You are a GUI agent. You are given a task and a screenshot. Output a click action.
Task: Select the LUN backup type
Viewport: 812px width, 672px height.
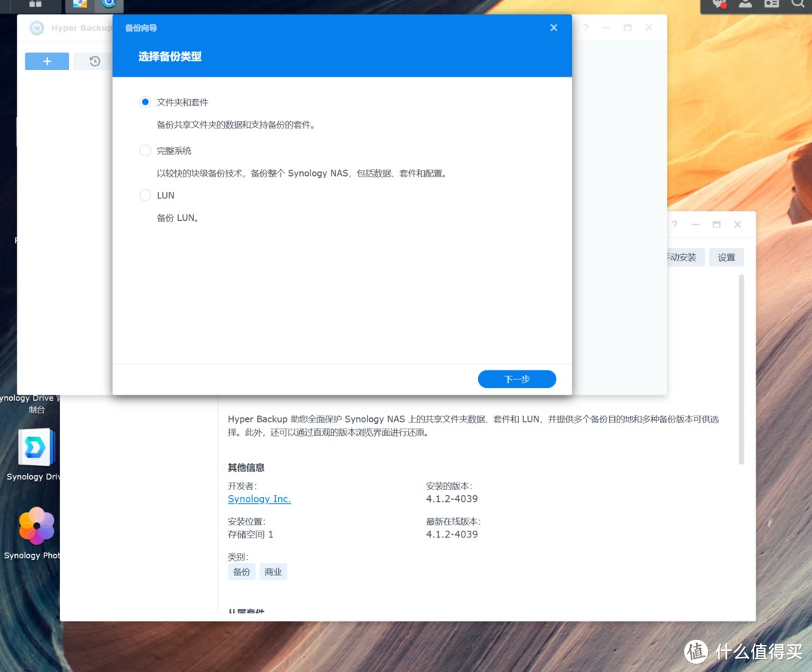click(x=144, y=195)
